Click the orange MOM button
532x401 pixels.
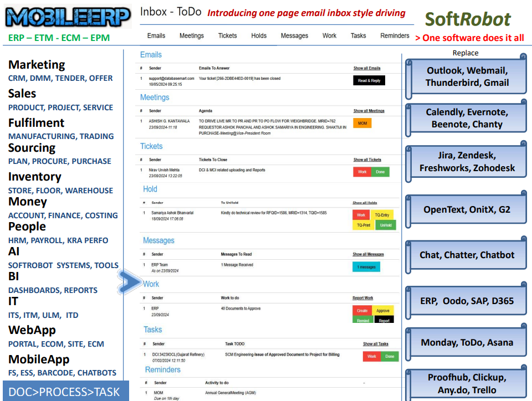coord(362,123)
